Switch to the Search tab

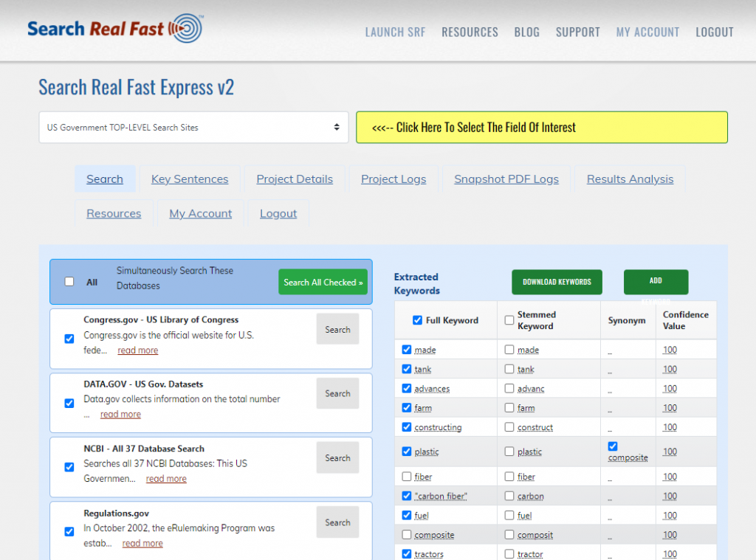pyautogui.click(x=105, y=179)
